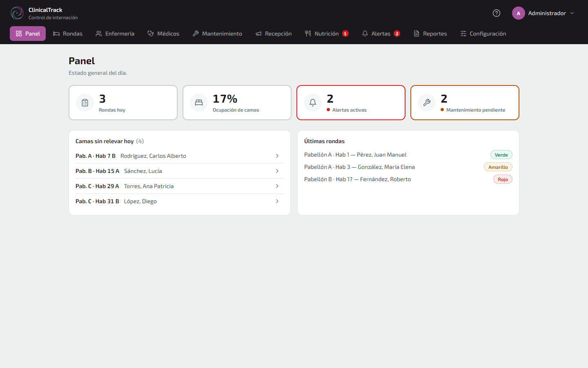This screenshot has width=588, height=368.
Task: Click the grid icon in Panel tab
Action: click(19, 34)
